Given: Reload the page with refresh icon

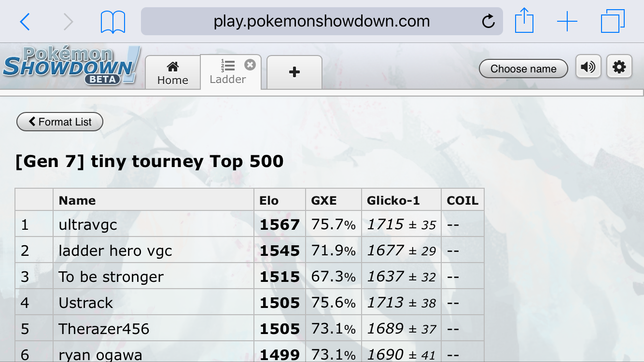Looking at the screenshot, I should click(489, 21).
